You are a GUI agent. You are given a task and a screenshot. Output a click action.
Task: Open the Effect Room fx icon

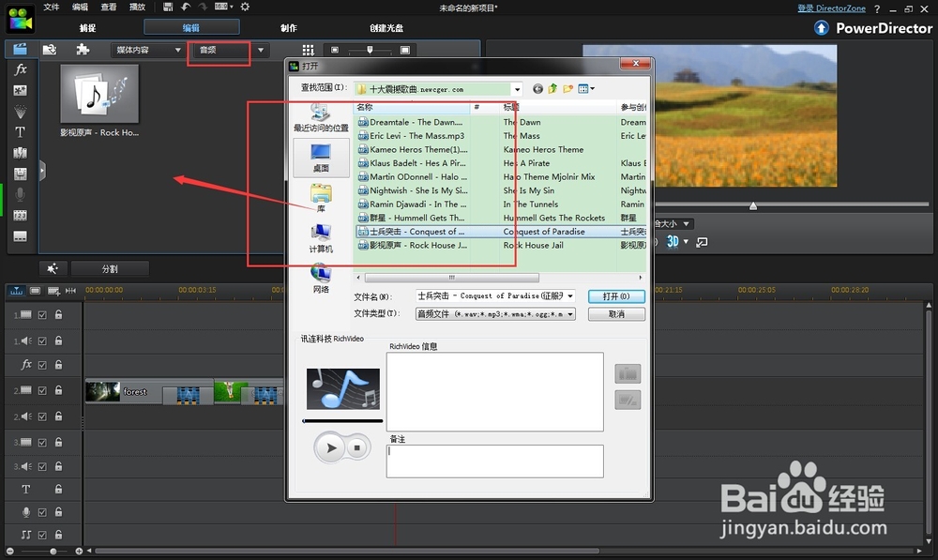[21, 69]
